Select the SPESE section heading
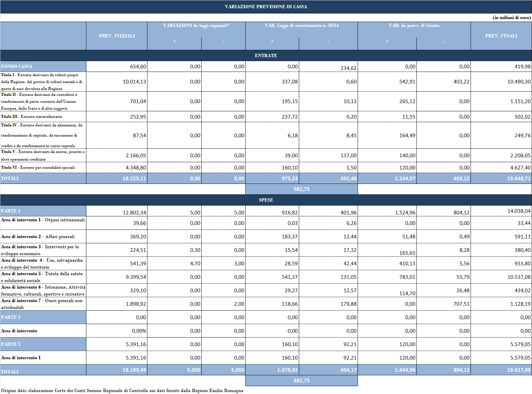 click(266, 200)
